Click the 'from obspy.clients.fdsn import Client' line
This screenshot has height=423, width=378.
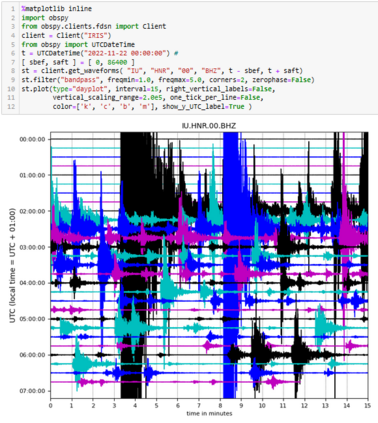pos(94,26)
